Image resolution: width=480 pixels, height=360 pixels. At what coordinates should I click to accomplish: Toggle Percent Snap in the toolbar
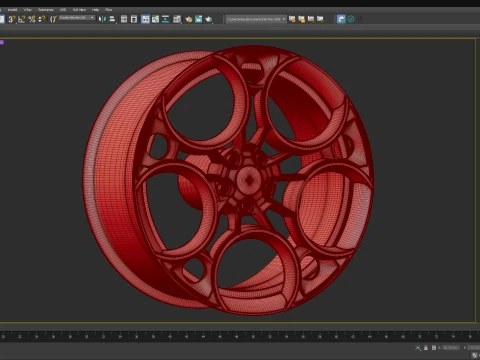pyautogui.click(x=32, y=19)
